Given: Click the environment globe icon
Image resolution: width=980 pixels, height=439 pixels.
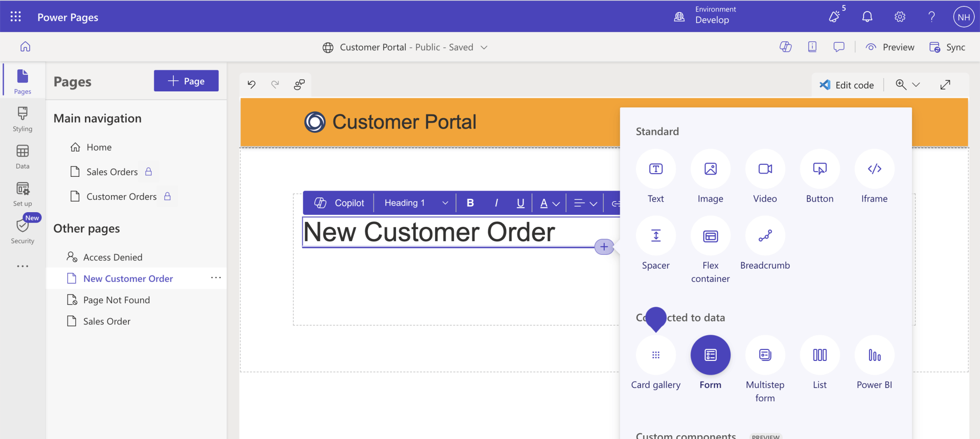Looking at the screenshot, I should pos(679,17).
